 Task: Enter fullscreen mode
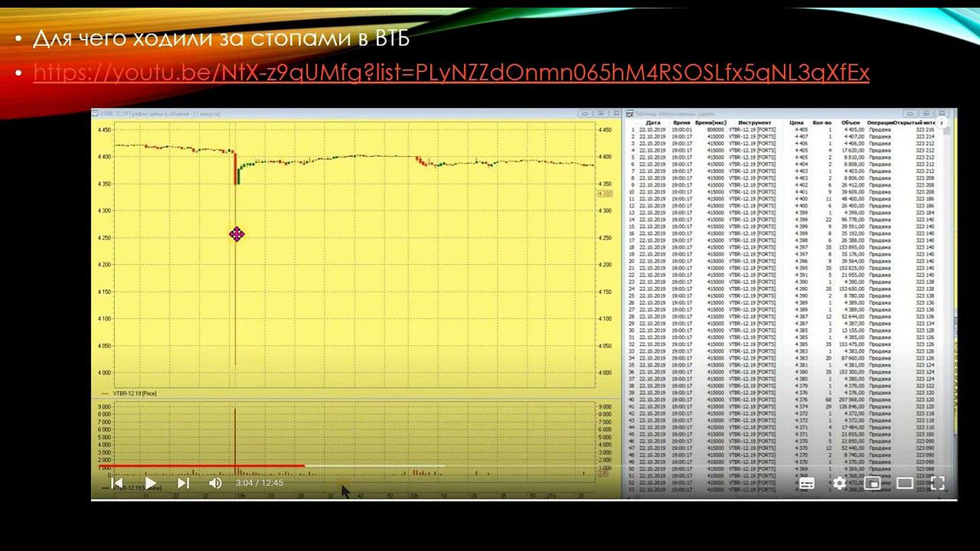pos(937,483)
